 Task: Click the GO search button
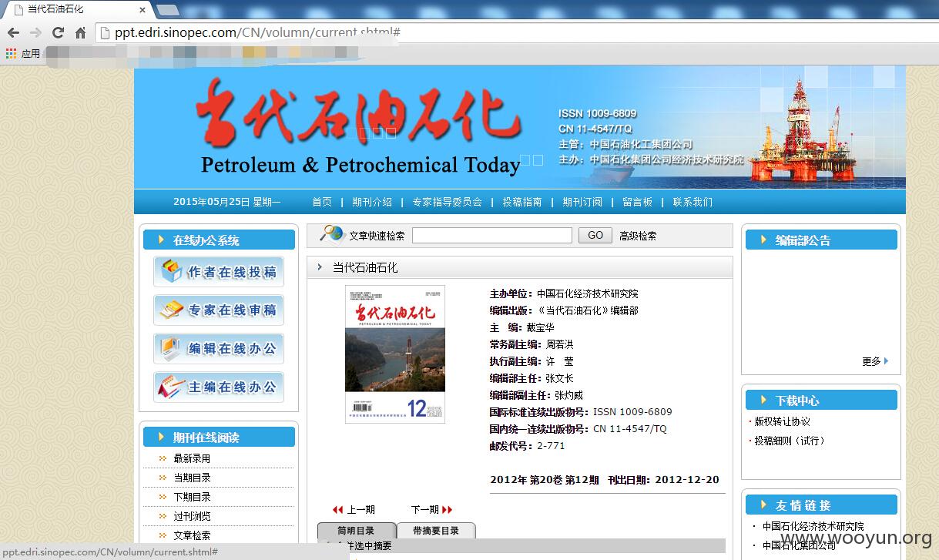[595, 236]
